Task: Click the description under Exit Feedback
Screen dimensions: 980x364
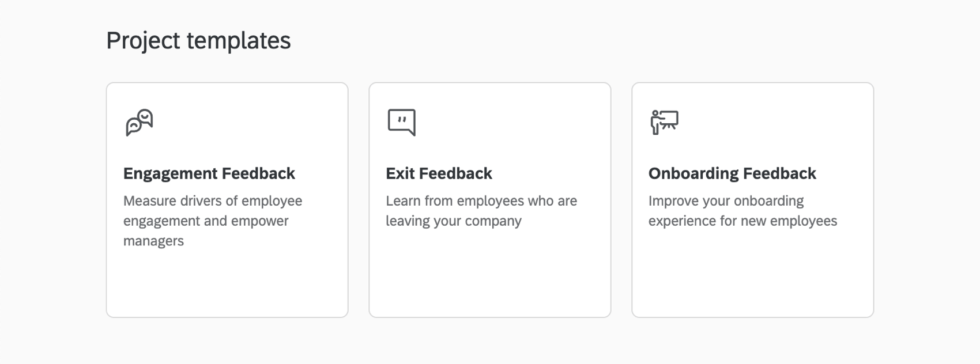Action: (481, 210)
